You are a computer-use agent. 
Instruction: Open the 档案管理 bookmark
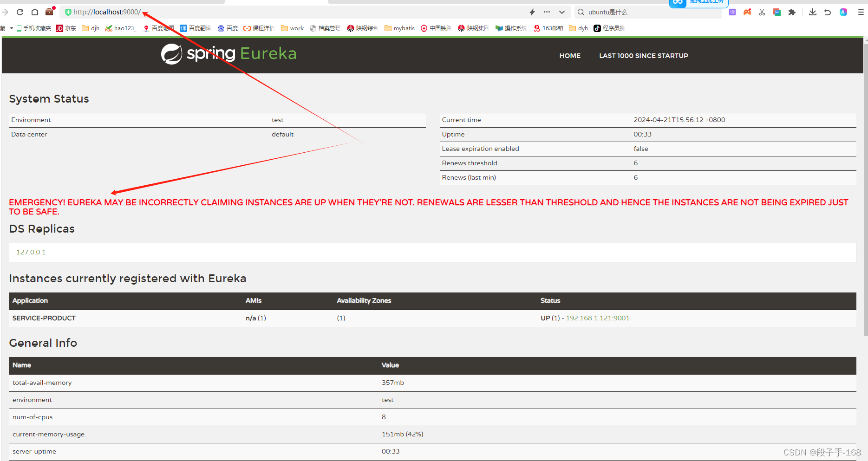[325, 28]
